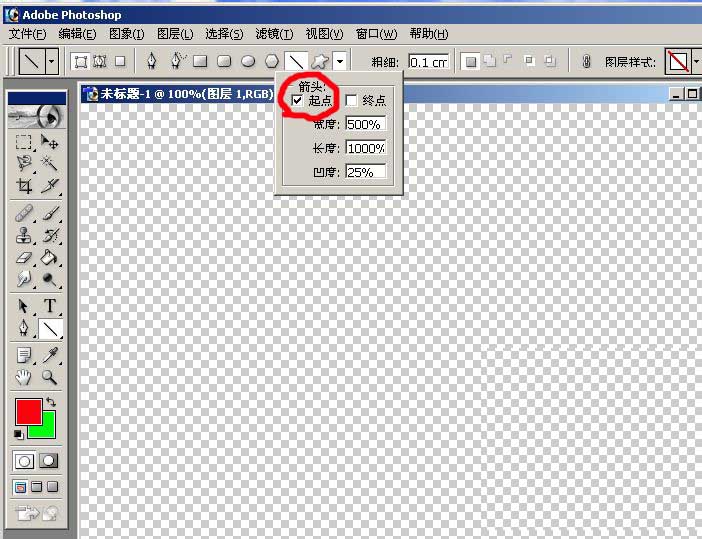Select the Clone Stamp tool
Screen dimensions: 702x539
(24, 235)
